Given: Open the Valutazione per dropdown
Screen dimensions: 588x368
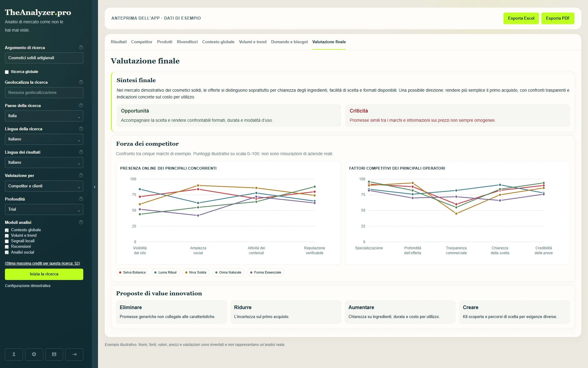Looking at the screenshot, I should pyautogui.click(x=44, y=186).
